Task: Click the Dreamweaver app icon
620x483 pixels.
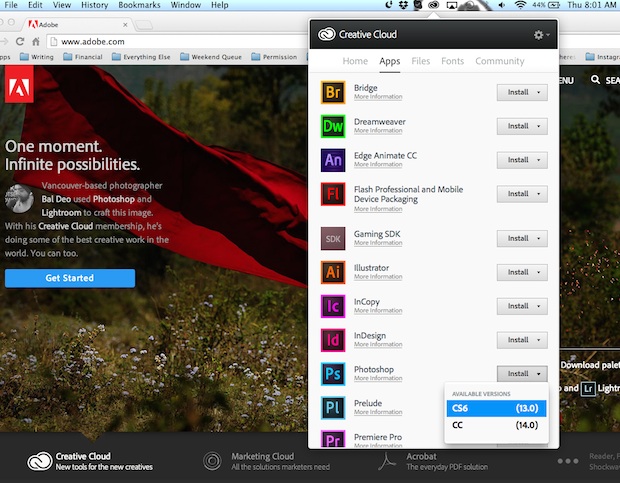Action: 333,126
